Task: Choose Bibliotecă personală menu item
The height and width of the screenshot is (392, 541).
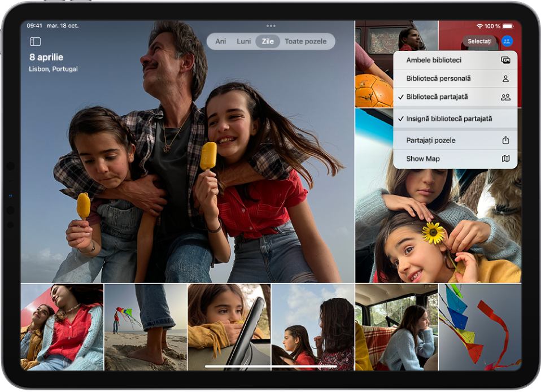Action: 455,79
